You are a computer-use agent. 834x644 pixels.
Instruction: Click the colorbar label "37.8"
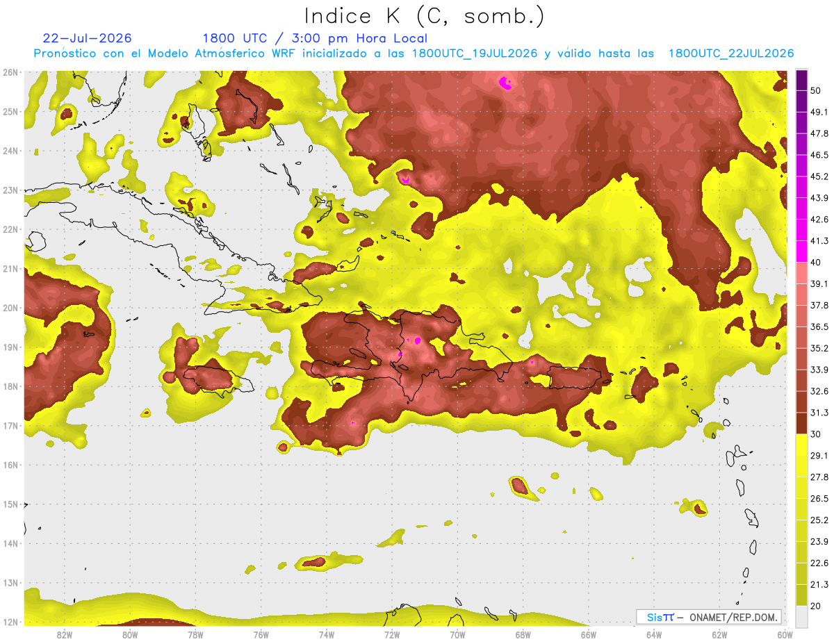pos(819,306)
